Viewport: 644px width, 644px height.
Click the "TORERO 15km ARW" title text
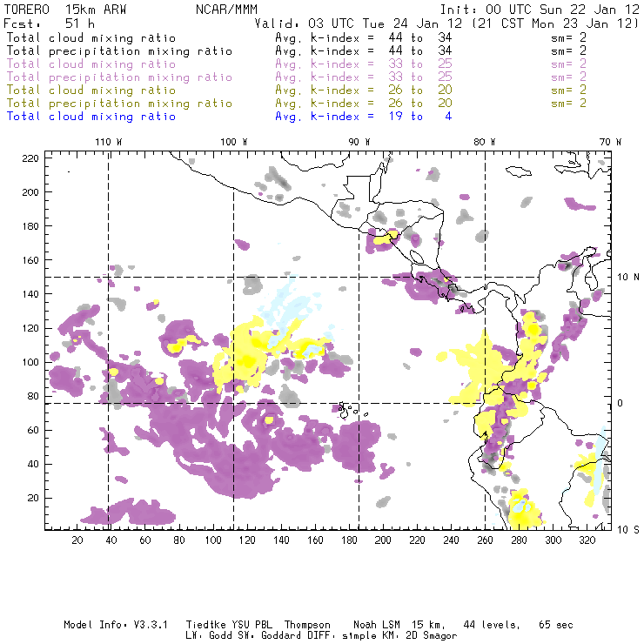[x=65, y=10]
